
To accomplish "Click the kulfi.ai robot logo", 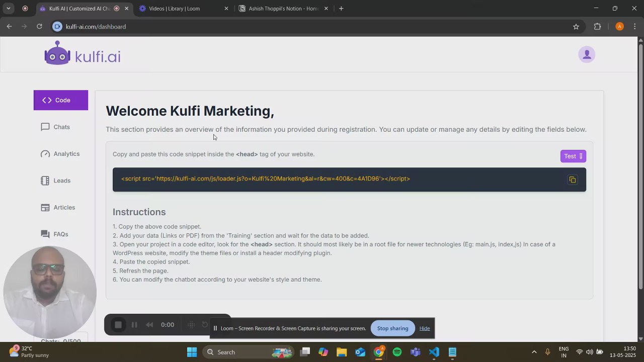I will (x=83, y=53).
